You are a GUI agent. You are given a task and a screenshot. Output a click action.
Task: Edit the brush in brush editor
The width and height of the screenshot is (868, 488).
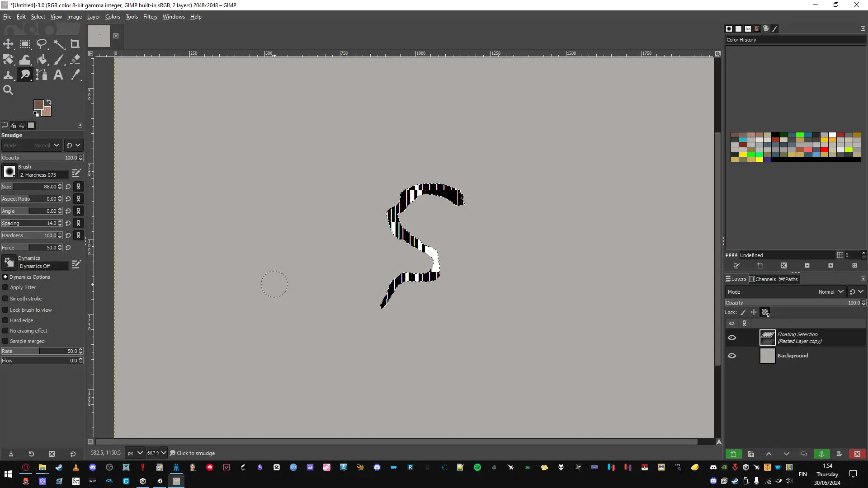[76, 173]
